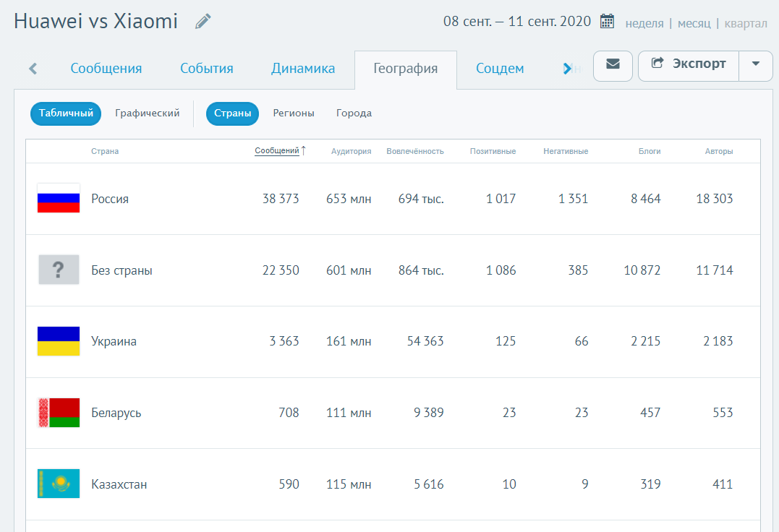Image resolution: width=779 pixels, height=532 pixels.
Task: Switch to the Сообщения tab
Action: tap(106, 69)
